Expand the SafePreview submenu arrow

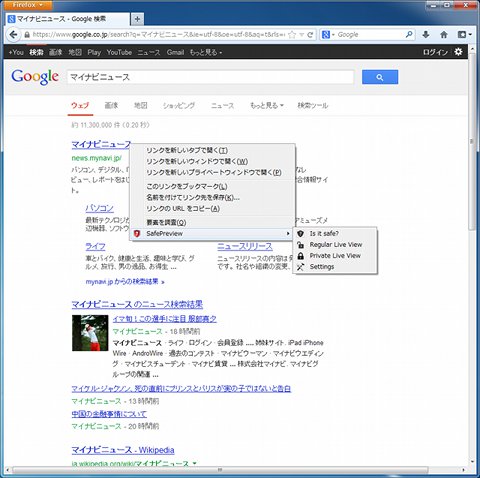(x=288, y=234)
